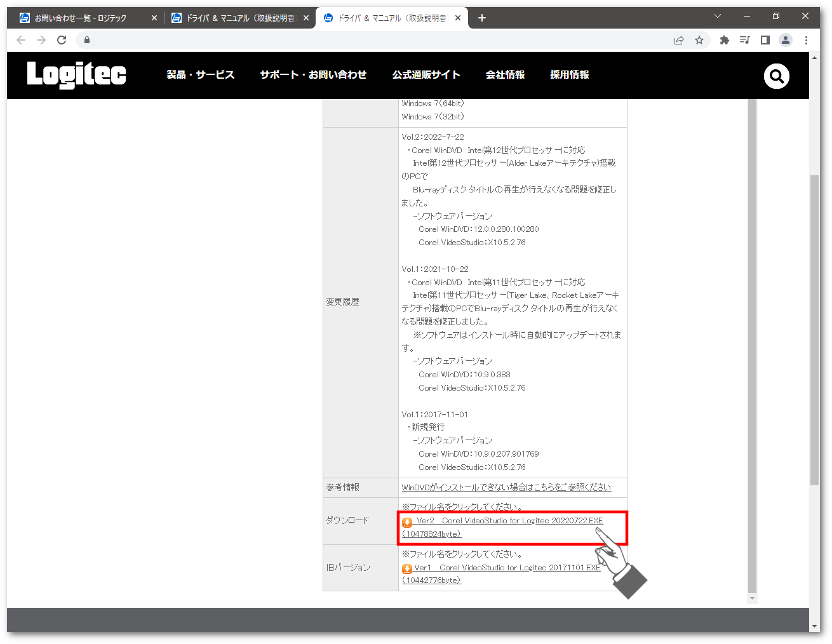Close the お問い合わせ一覧 tab
Image resolution: width=832 pixels, height=644 pixels.
coord(154,18)
